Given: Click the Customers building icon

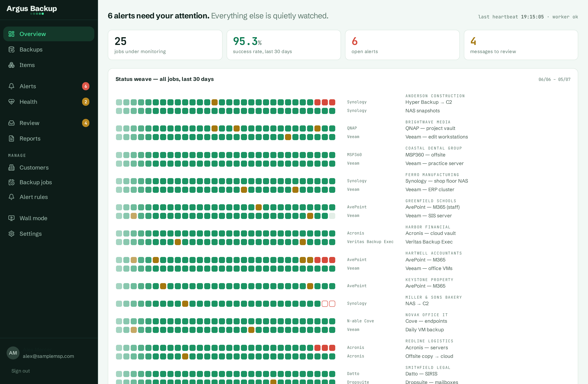Looking at the screenshot, I should (11, 167).
